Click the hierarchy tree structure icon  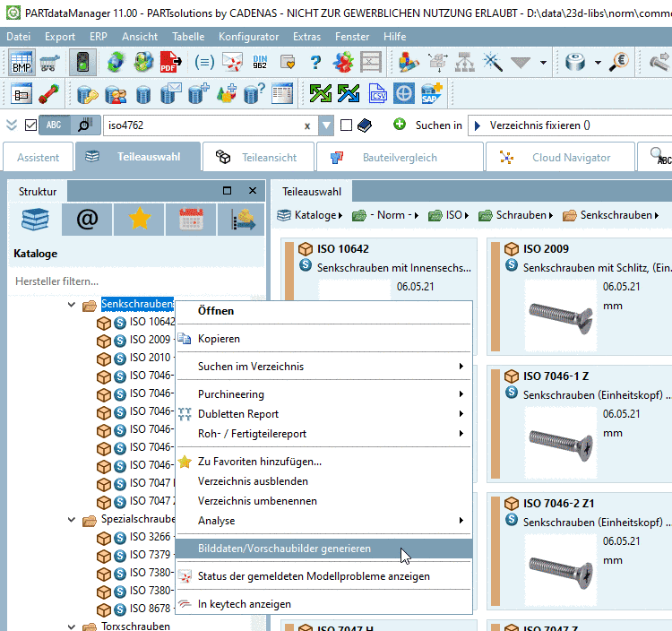465,63
